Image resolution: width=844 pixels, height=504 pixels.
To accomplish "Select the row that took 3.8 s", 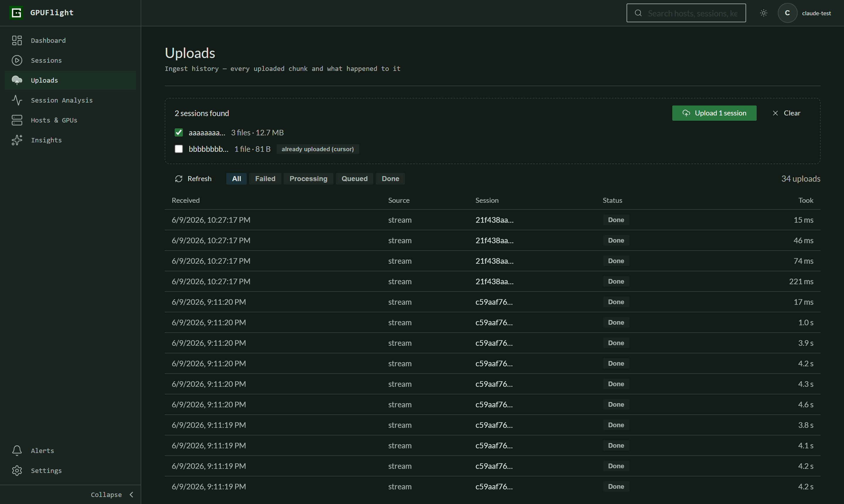I will (x=492, y=425).
